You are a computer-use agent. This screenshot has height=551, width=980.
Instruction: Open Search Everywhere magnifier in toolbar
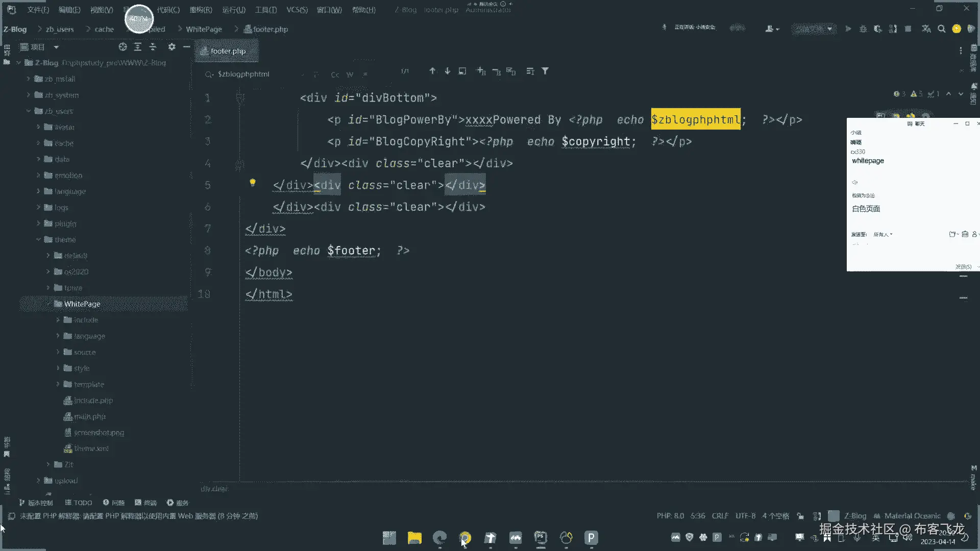click(x=941, y=29)
